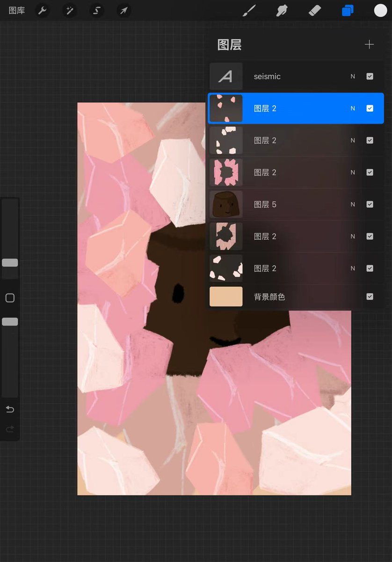392x562 pixels.
Task: Tap thumbnail of 图层 2 below selected layer
Action: point(226,140)
